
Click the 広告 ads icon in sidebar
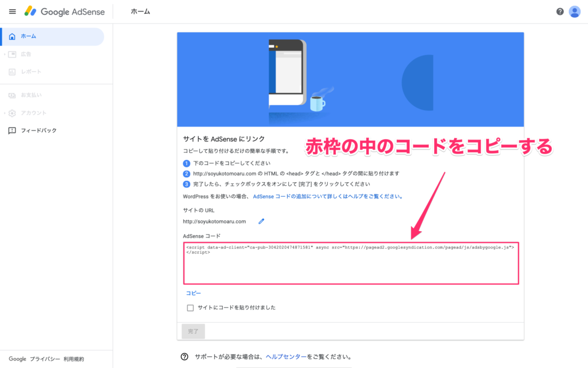[12, 55]
